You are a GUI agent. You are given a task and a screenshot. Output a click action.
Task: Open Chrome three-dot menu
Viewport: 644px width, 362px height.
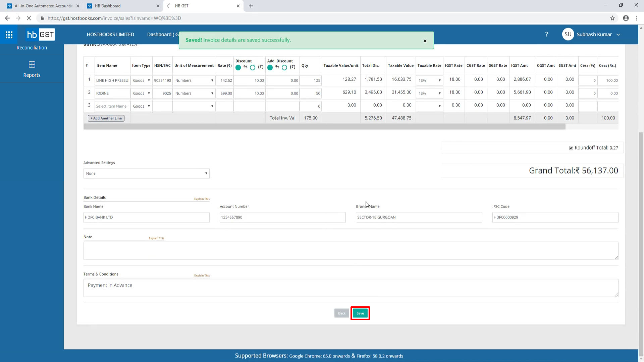tap(637, 18)
